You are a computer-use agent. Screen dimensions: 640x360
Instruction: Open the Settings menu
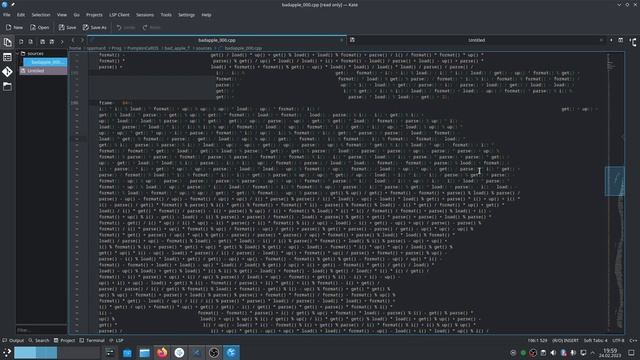tap(187, 15)
